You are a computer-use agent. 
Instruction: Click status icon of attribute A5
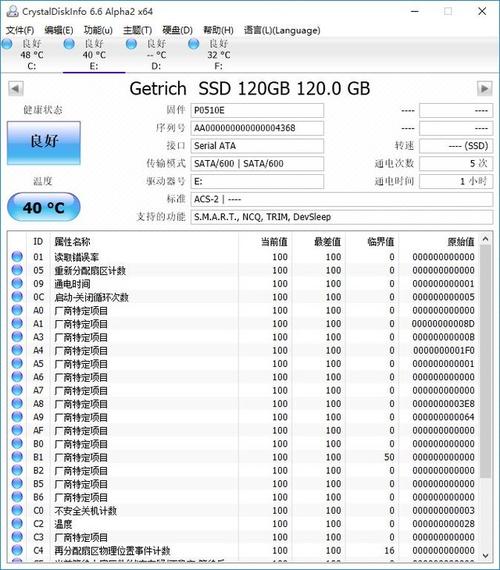tap(17, 364)
